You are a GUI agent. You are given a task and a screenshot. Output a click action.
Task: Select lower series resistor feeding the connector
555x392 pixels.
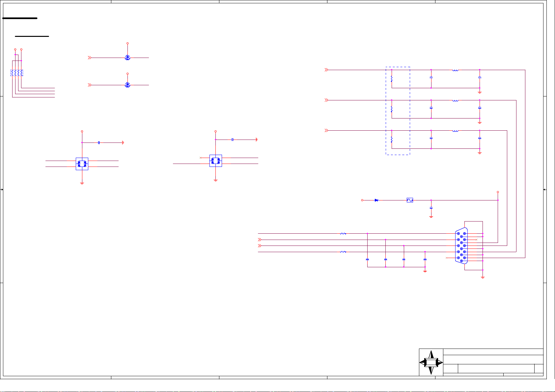pos(343,252)
